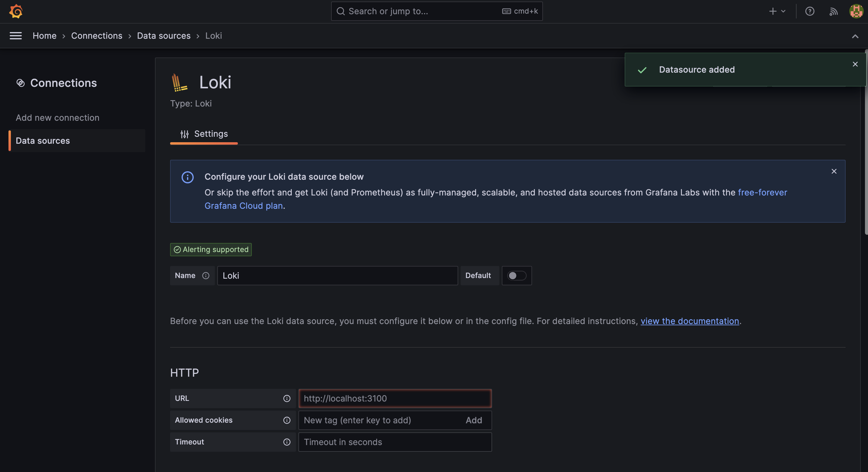The width and height of the screenshot is (868, 472).
Task: Open the news feed icon
Action: 833,11
